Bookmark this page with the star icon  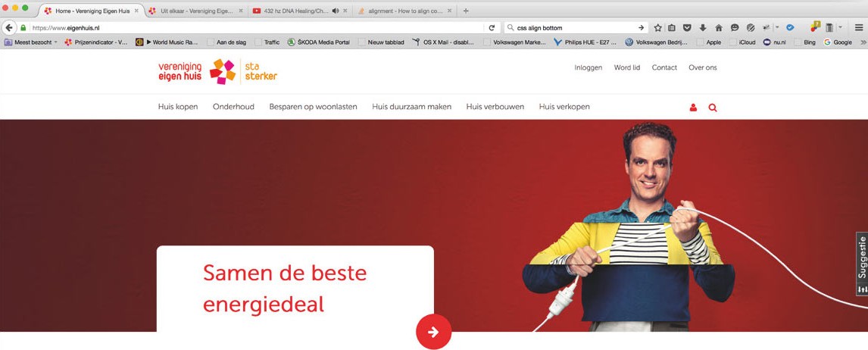(x=657, y=28)
